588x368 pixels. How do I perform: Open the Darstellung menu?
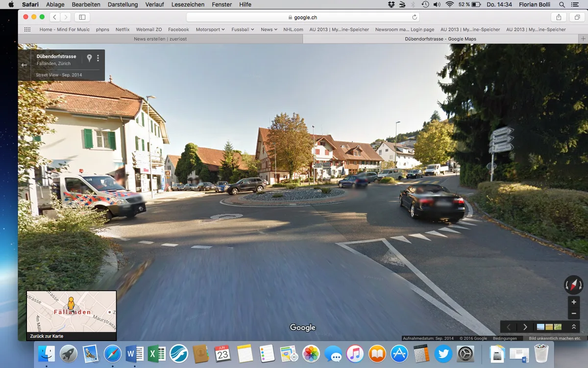[122, 4]
